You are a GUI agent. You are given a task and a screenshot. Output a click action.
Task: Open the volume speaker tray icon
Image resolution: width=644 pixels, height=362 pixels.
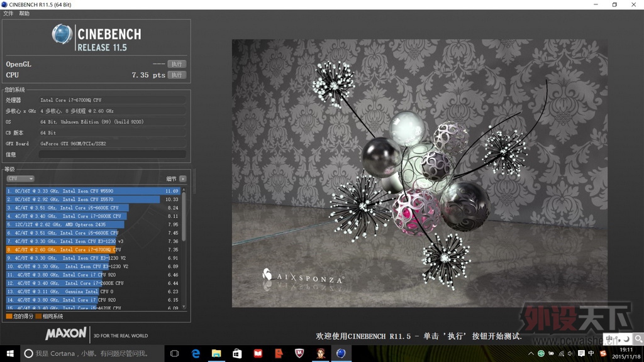(570, 353)
